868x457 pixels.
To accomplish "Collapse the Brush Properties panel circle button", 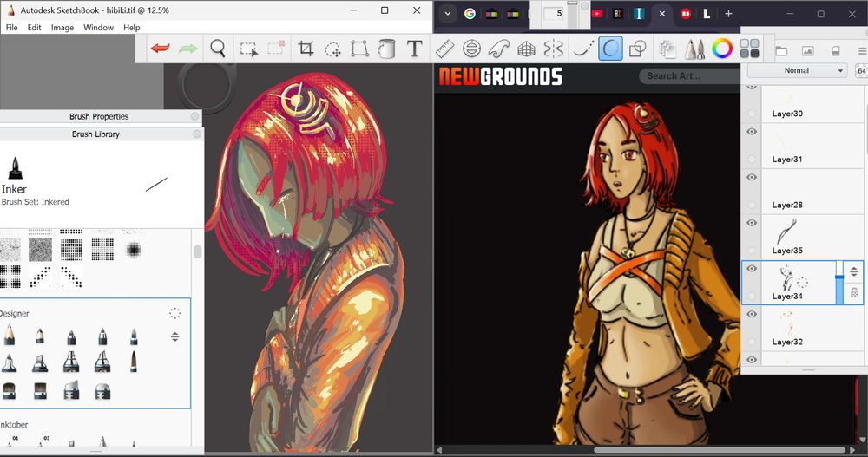I will (194, 116).
